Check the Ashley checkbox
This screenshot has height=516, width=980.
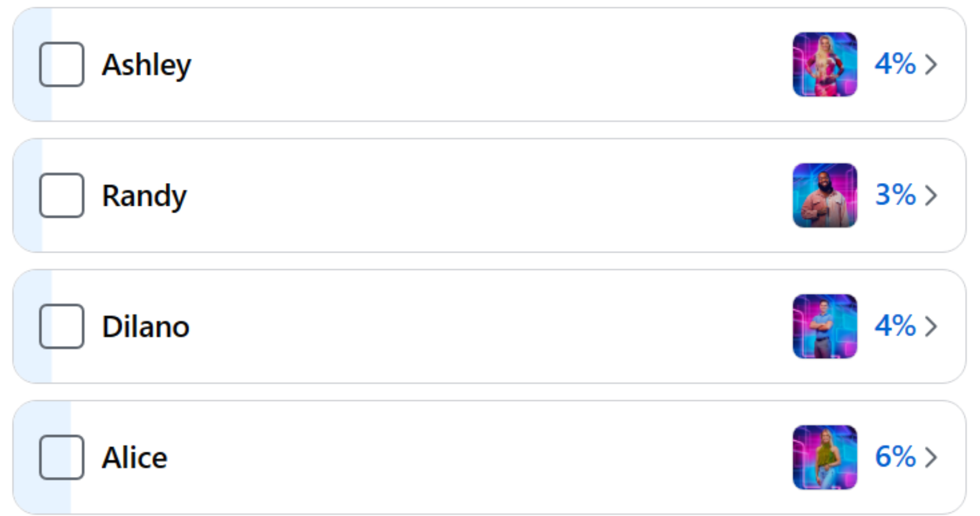[61, 64]
